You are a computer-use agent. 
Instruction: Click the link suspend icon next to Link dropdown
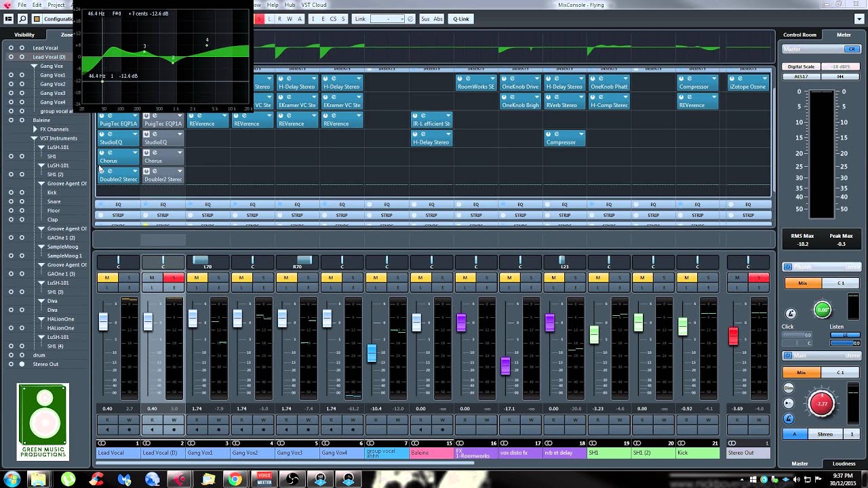410,19
